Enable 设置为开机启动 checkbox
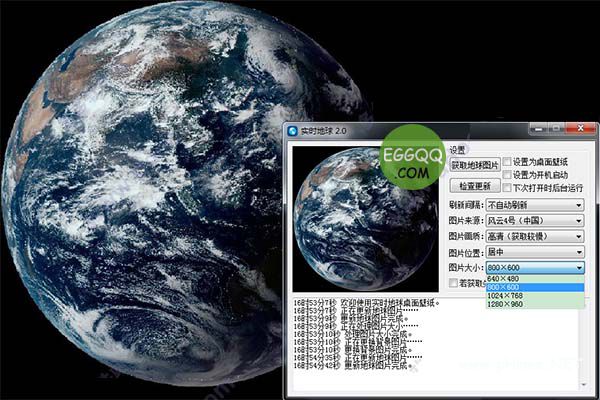This screenshot has height=400, width=600. click(x=507, y=175)
